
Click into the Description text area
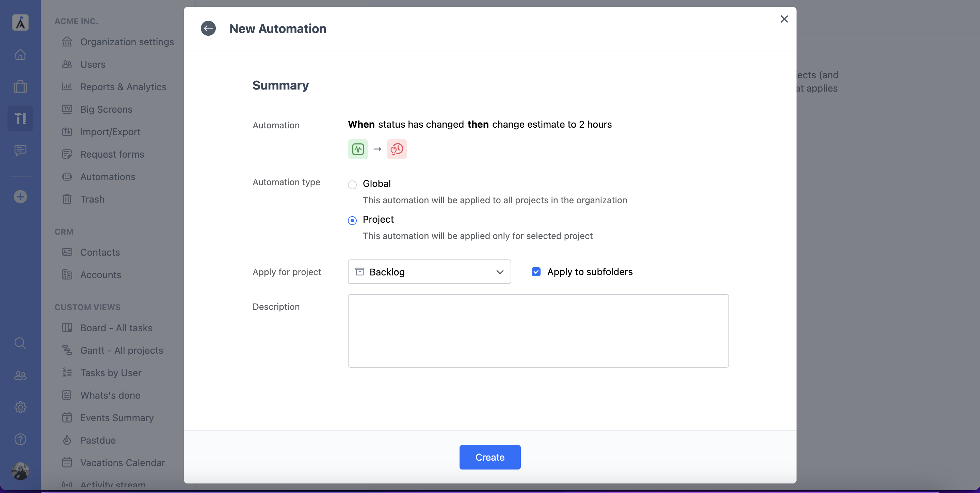[x=538, y=331]
